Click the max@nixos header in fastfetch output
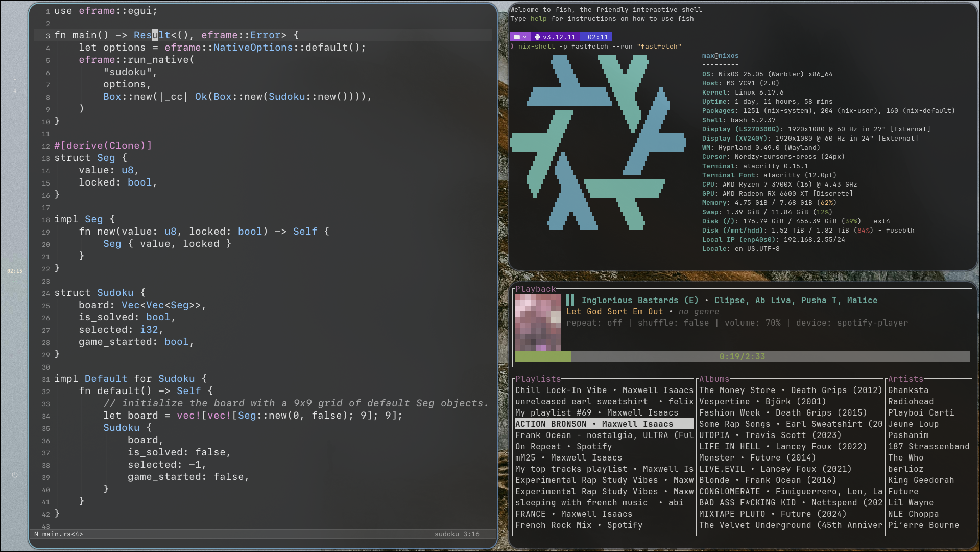Screen dimensions: 980x552 720,56
